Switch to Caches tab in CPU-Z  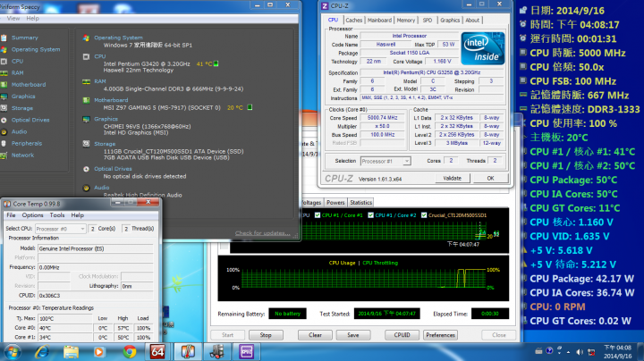(353, 20)
